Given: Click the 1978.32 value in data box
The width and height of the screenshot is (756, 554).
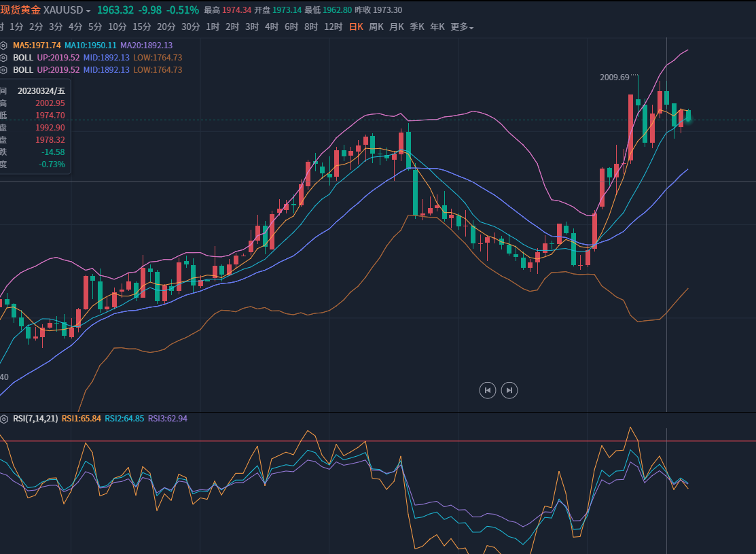Looking at the screenshot, I should tap(50, 140).
